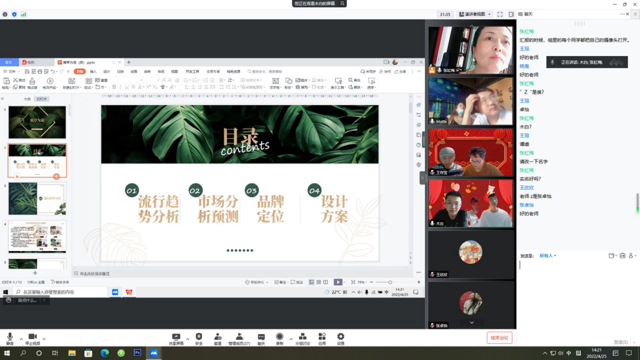
Task: Stop video using the camera button
Action: 33,338
